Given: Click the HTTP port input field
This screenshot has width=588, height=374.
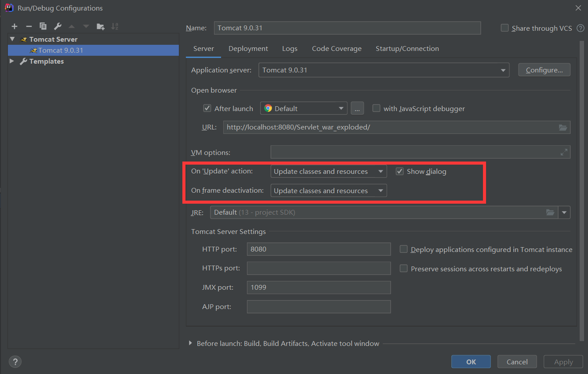Looking at the screenshot, I should 319,249.
